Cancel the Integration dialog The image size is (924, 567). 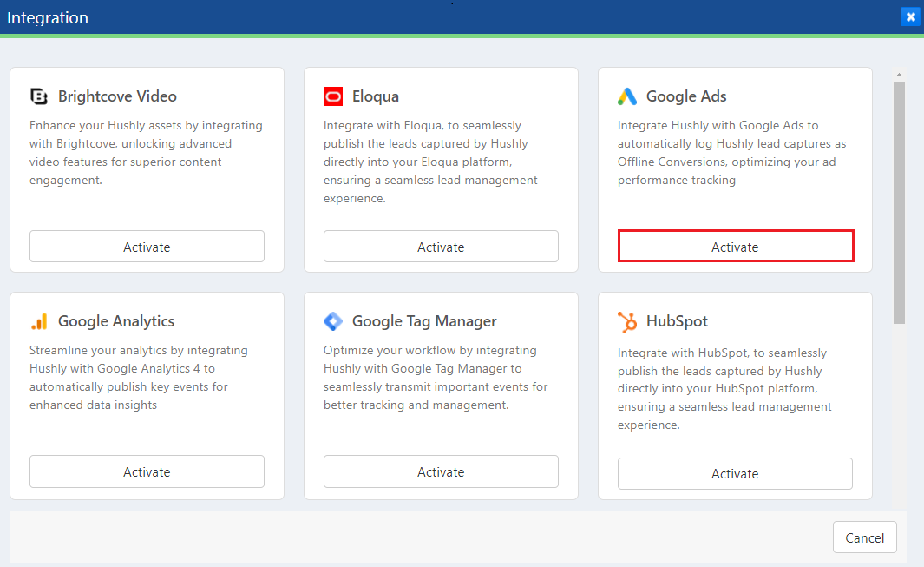tap(864, 537)
